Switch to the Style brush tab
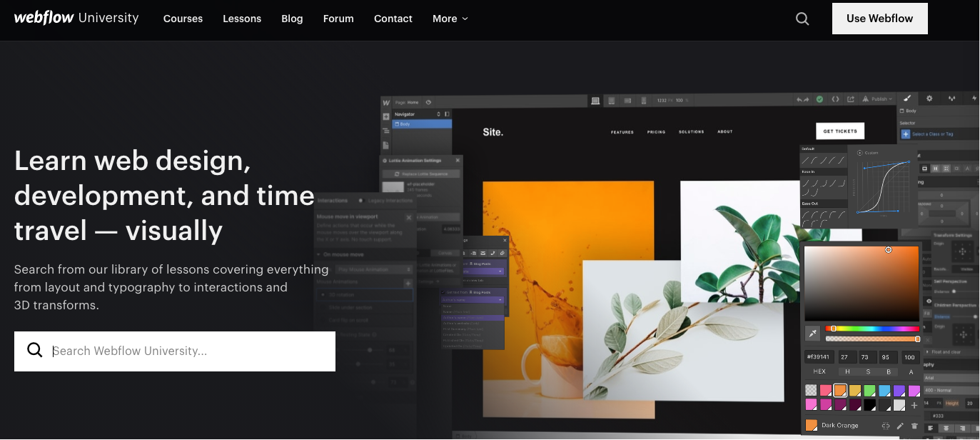This screenshot has width=980, height=440. point(907,99)
